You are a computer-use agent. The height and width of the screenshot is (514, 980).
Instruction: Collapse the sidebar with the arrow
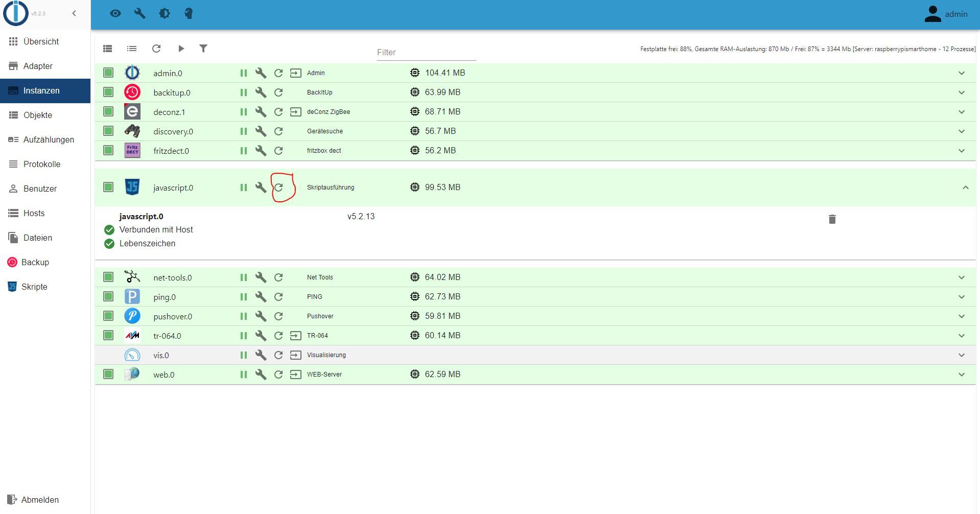click(x=74, y=13)
